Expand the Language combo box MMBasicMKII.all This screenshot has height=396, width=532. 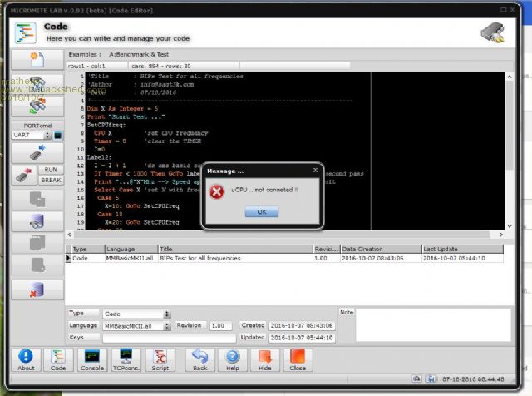[x=167, y=326]
